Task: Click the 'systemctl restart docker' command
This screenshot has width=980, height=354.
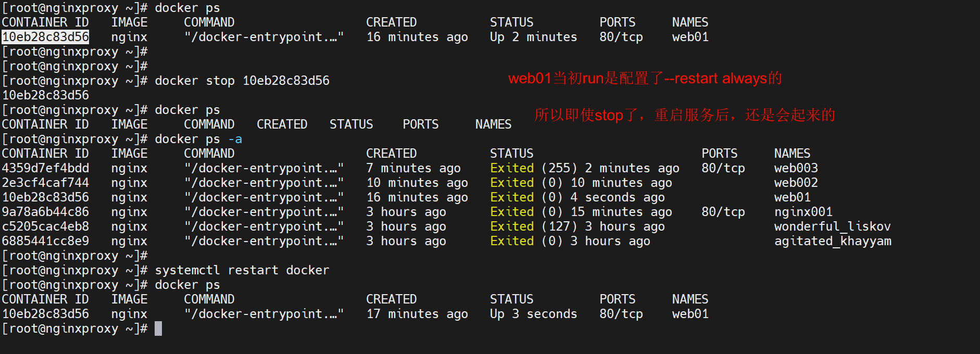Action: (242, 270)
